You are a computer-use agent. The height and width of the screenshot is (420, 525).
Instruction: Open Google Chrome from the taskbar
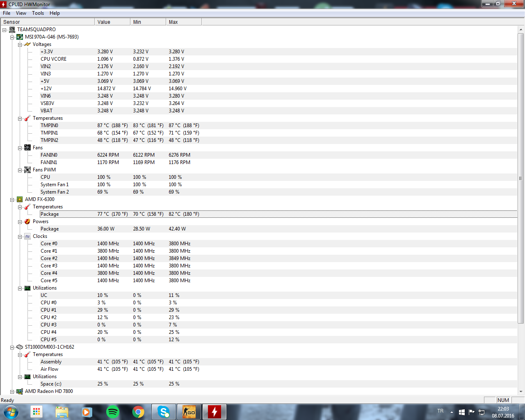(138, 412)
